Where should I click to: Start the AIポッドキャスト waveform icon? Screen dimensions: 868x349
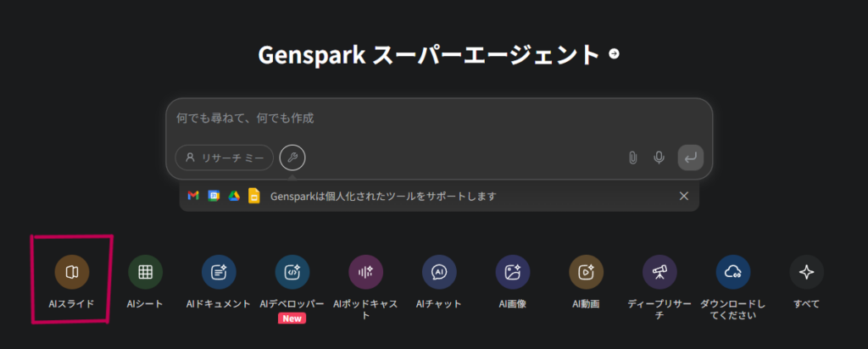tap(365, 272)
